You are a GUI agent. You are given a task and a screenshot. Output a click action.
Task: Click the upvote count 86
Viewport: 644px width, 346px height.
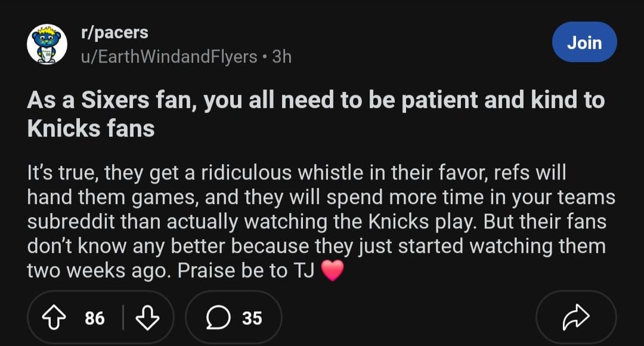pos(94,318)
